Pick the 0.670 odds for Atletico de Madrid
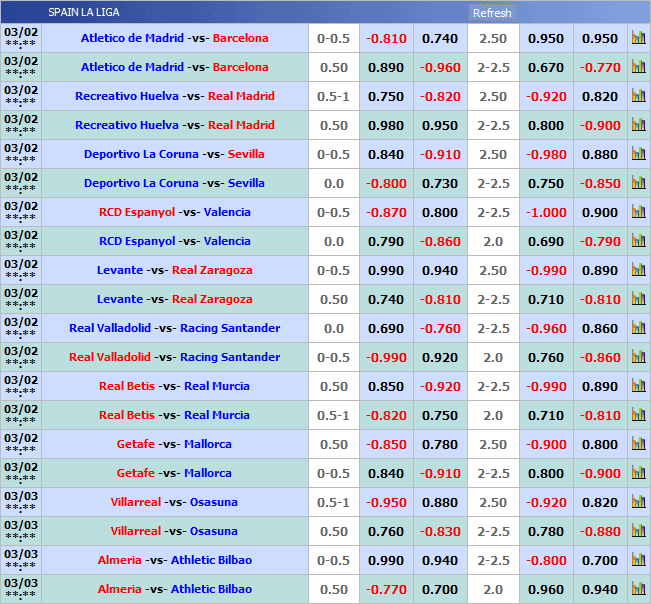 tap(546, 67)
